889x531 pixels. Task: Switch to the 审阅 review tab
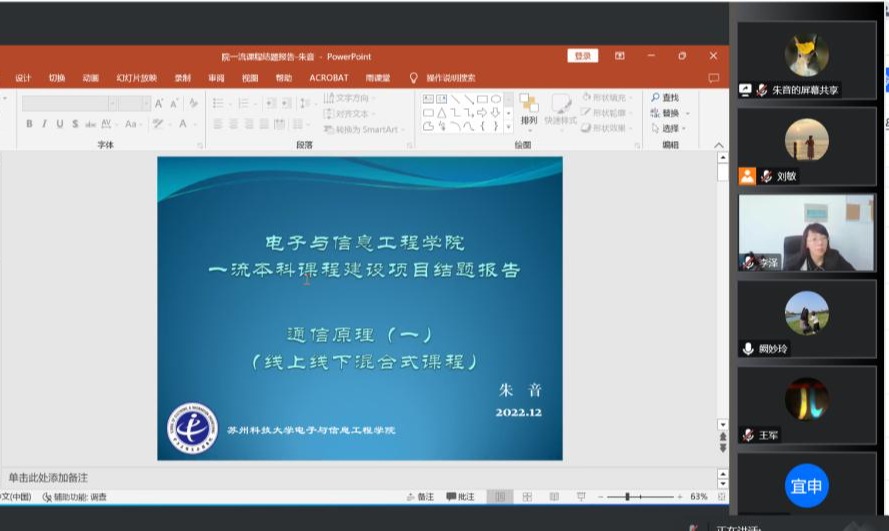216,78
